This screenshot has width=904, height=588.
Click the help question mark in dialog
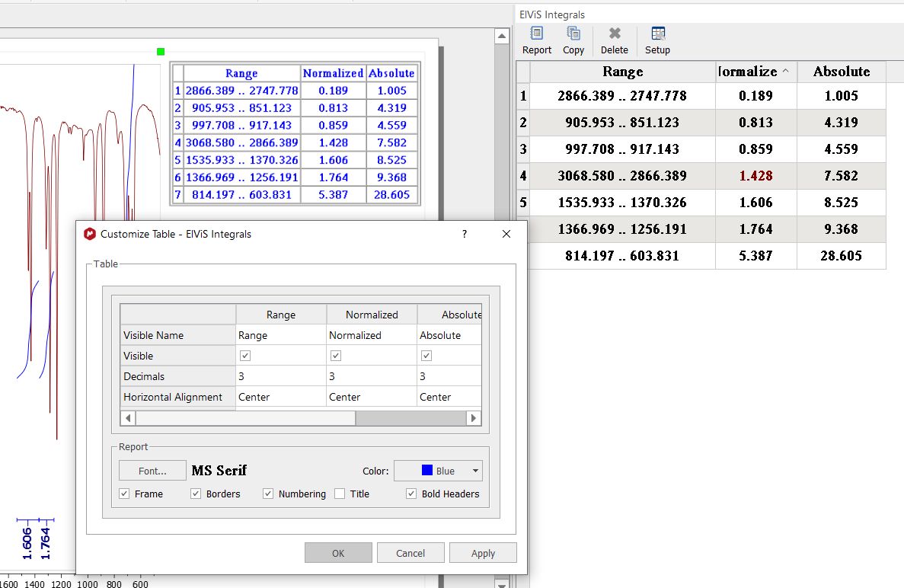(x=465, y=235)
